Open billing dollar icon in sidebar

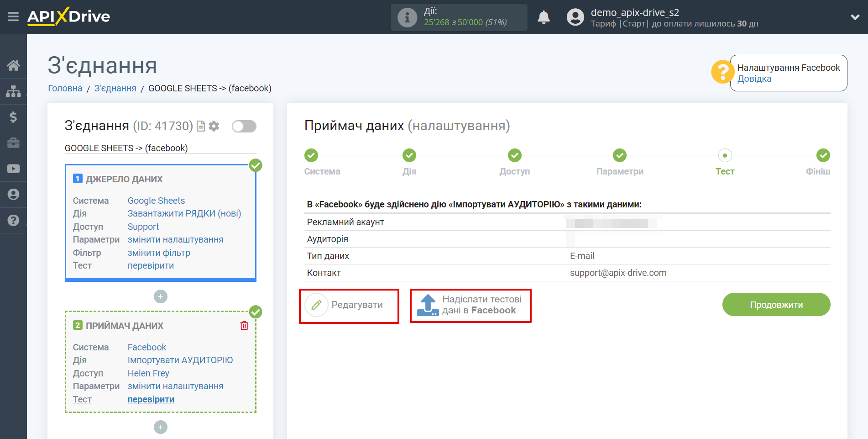pyautogui.click(x=13, y=117)
